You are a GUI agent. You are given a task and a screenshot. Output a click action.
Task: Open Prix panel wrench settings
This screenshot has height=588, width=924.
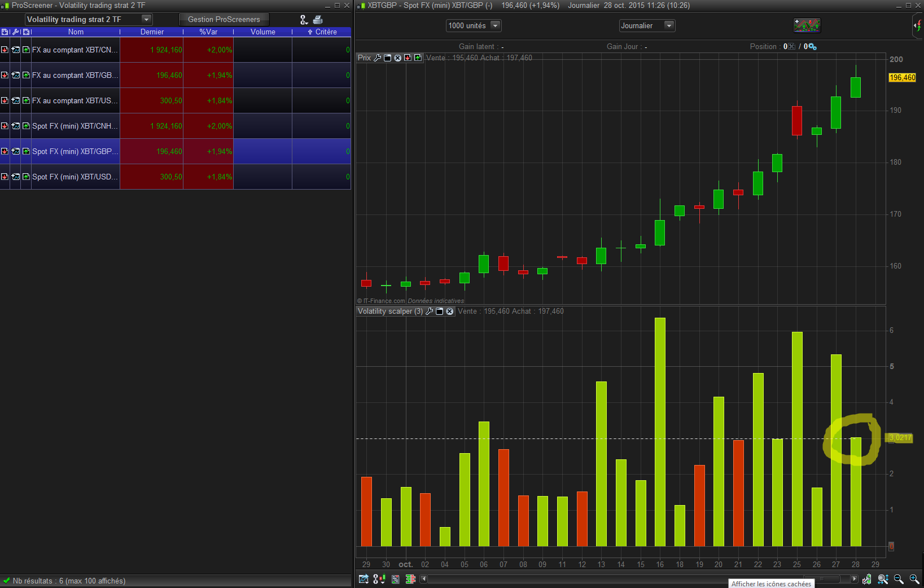coord(378,58)
